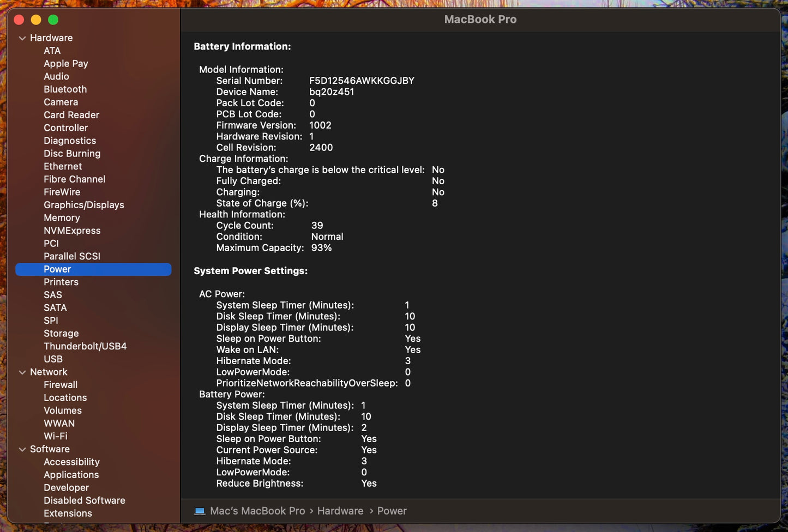Viewport: 788px width, 532px height.
Task: Select Memory in the Hardware list
Action: click(x=62, y=218)
